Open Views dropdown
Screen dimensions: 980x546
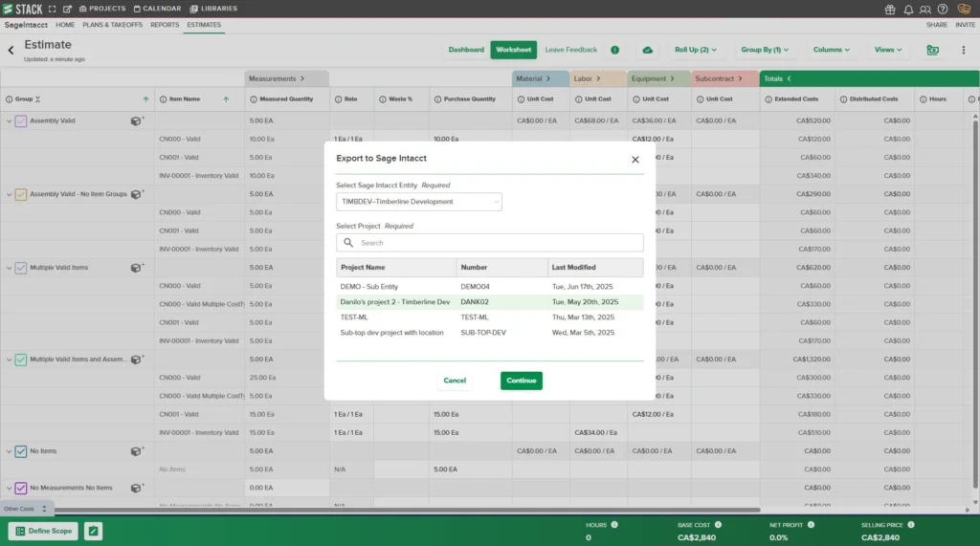tap(887, 50)
